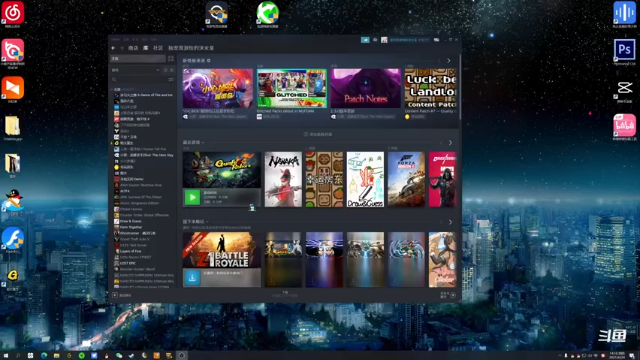
Task: Open the Community tab
Action: tap(158, 48)
